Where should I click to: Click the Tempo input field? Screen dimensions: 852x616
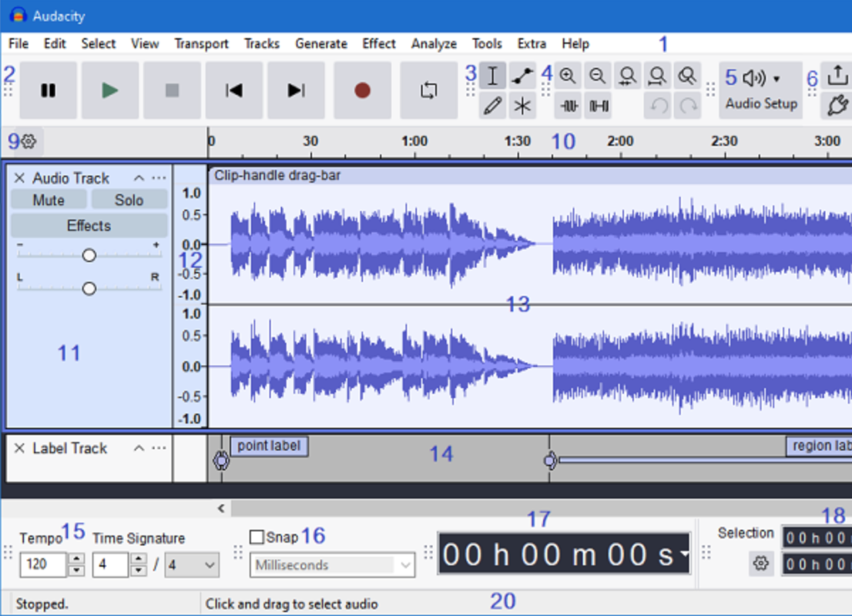(x=43, y=565)
